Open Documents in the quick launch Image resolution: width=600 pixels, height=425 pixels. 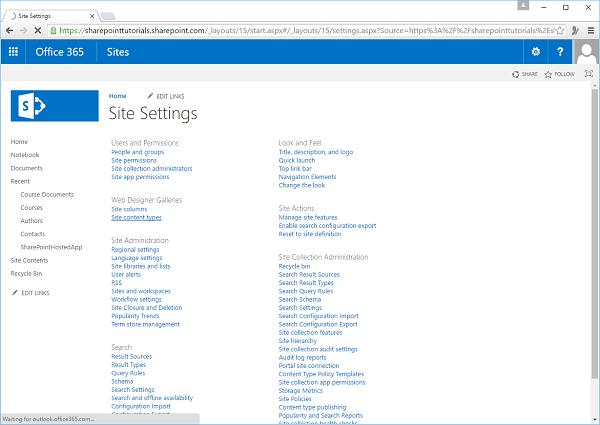[x=26, y=168]
